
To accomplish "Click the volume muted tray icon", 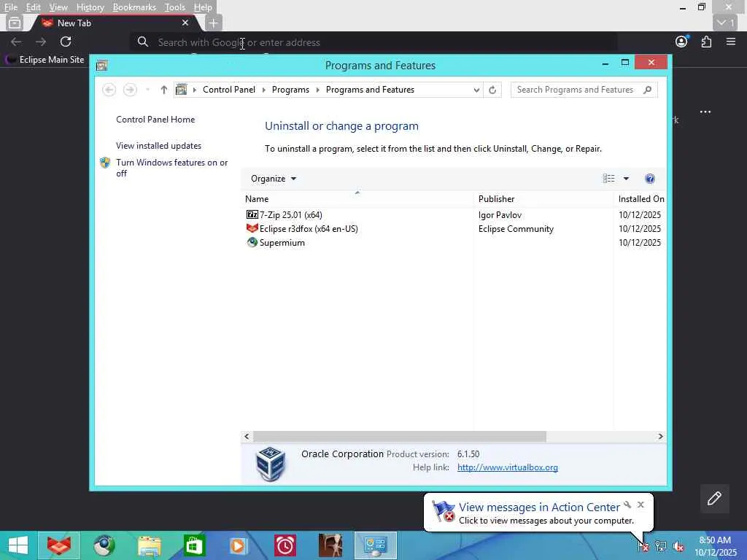I will [678, 546].
